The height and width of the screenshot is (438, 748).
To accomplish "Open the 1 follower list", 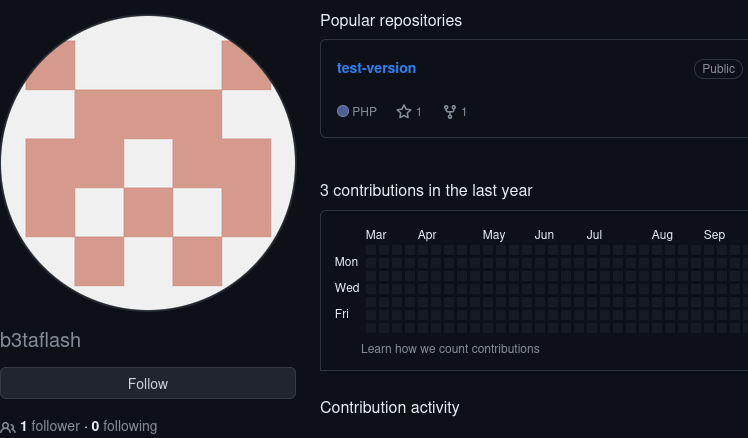I will pos(49,426).
